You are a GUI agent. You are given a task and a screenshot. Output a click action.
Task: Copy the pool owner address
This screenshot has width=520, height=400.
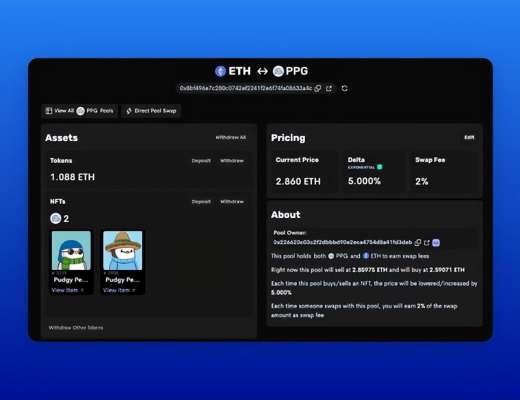point(418,243)
